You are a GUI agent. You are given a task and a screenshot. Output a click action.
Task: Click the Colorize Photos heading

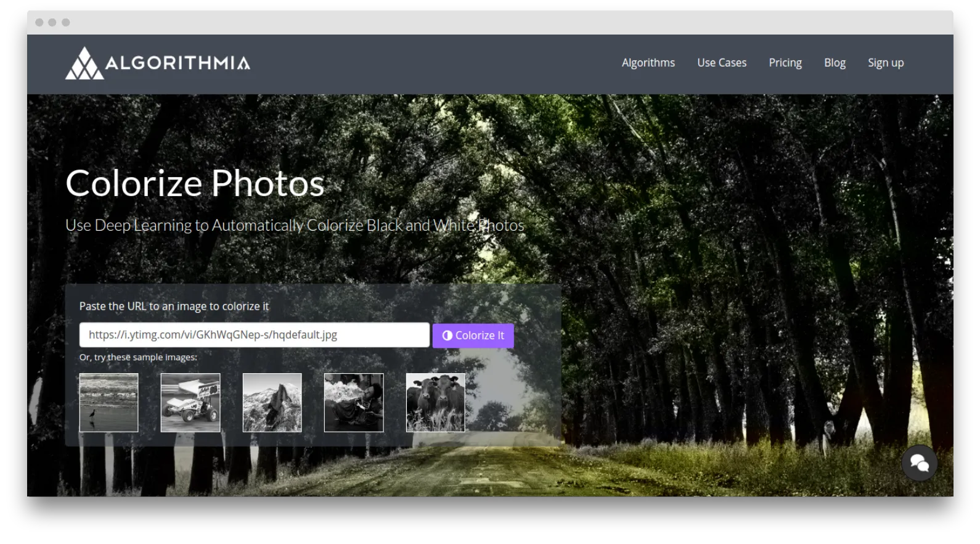tap(195, 183)
